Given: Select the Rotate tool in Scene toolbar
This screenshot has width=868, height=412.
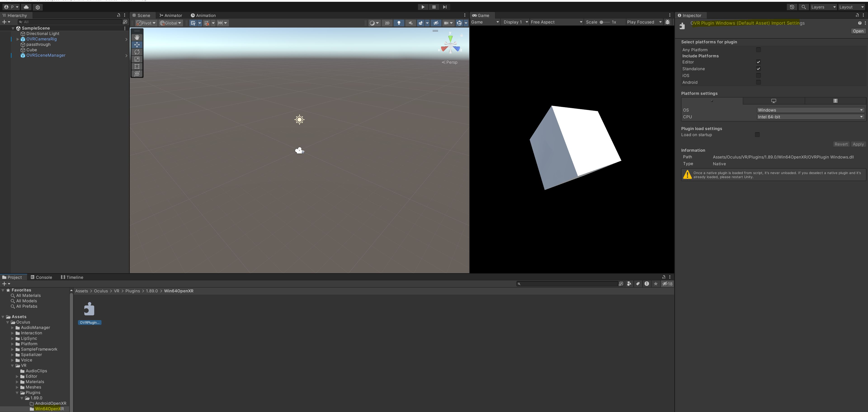Looking at the screenshot, I should 137,52.
